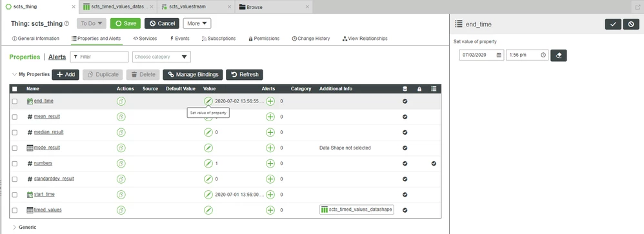Open the Subscriptions tab
Image resolution: width=644 pixels, height=234 pixels.
point(219,39)
